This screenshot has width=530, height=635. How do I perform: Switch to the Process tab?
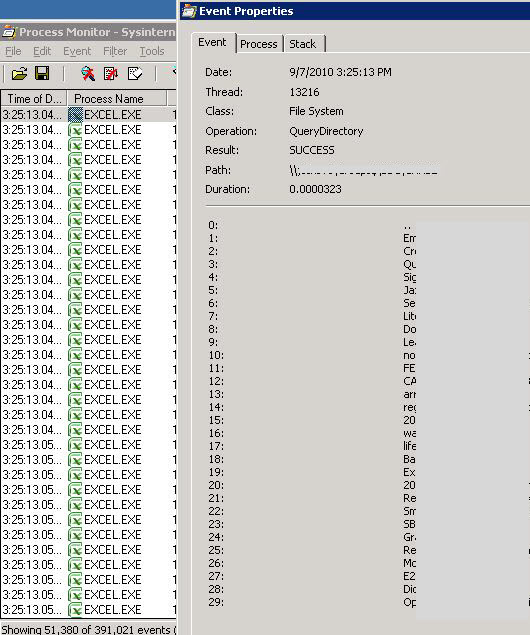coord(259,44)
